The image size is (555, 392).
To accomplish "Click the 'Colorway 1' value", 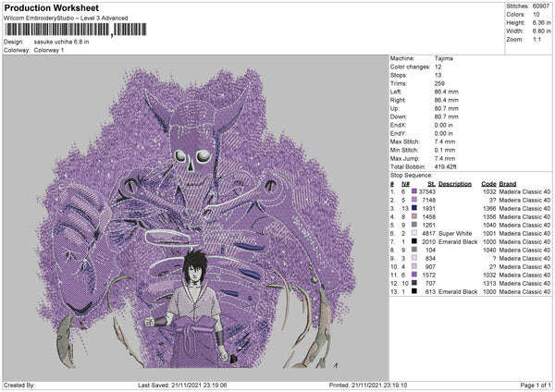I will pos(49,50).
